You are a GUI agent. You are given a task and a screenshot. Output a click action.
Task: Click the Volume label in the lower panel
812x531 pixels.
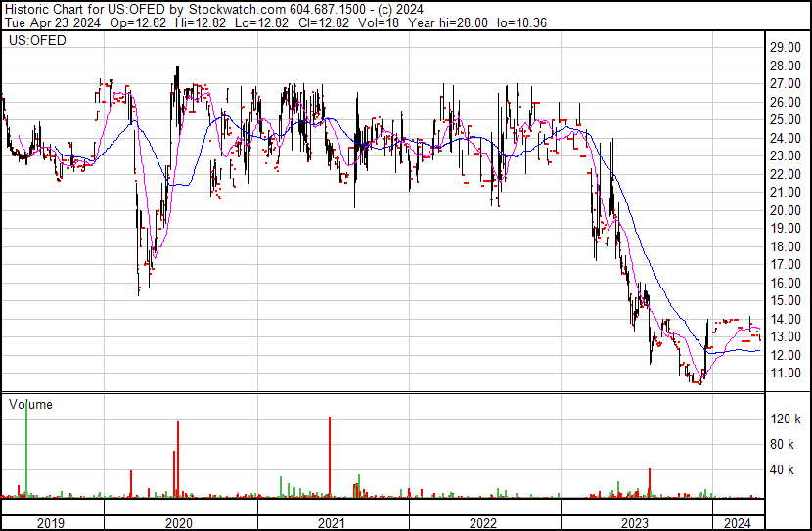tap(30, 404)
